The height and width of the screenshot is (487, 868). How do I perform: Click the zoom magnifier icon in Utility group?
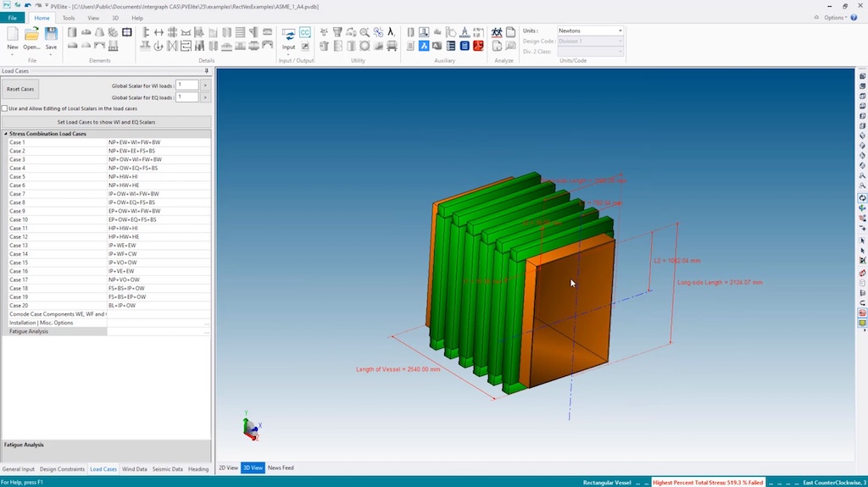tap(364, 32)
